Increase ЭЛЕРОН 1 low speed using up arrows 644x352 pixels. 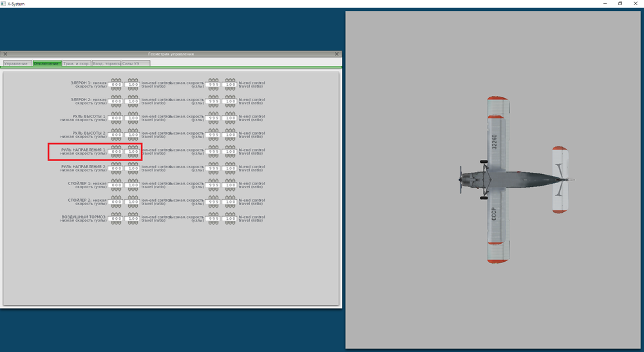(116, 80)
